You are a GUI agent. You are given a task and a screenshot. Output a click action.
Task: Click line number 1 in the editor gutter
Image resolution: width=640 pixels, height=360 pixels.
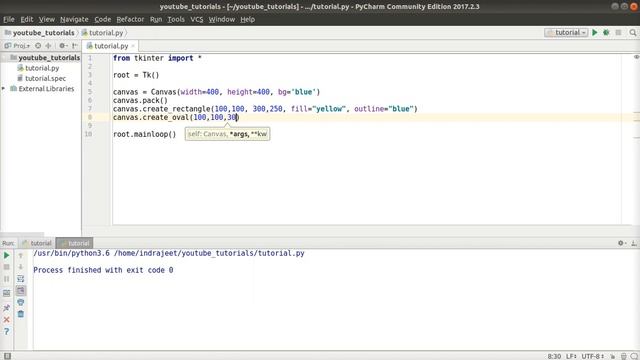tap(90, 58)
